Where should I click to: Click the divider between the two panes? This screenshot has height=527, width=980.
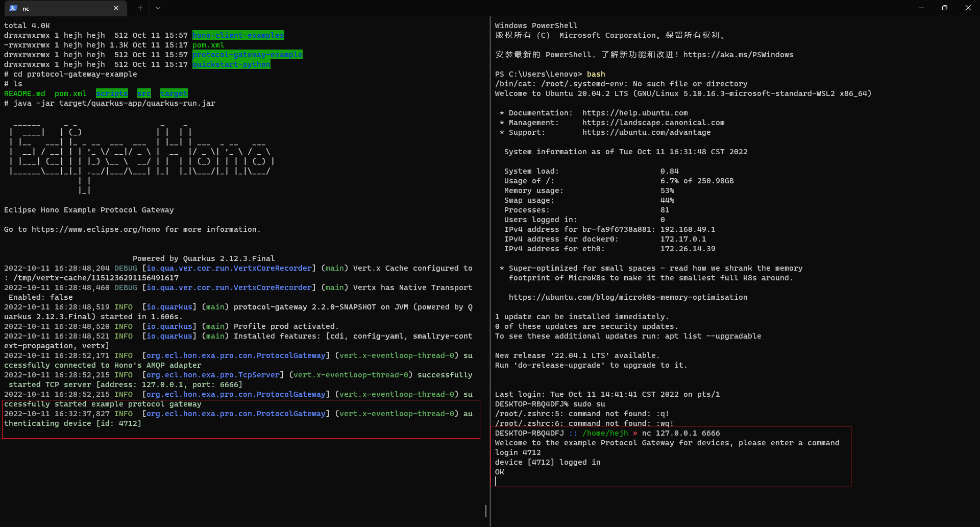click(x=490, y=255)
